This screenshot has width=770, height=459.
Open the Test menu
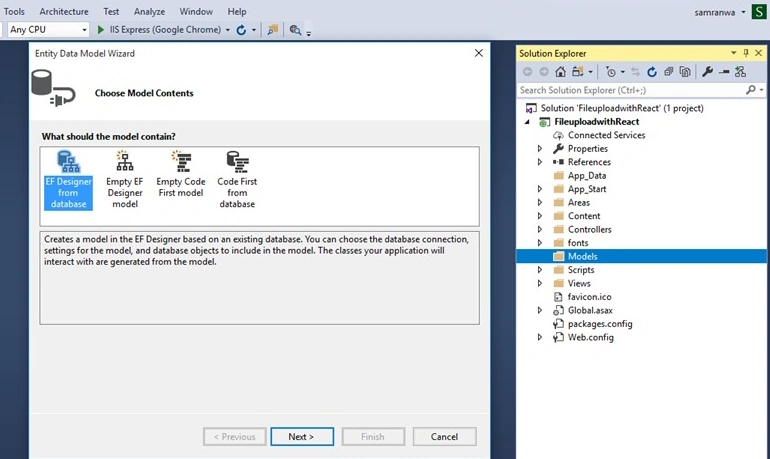111,11
